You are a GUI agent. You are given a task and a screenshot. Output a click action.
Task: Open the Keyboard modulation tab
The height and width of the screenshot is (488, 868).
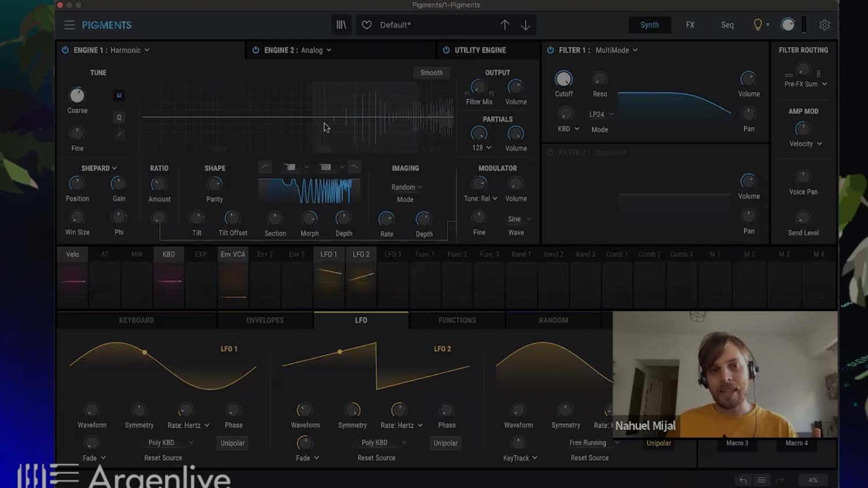pos(137,320)
